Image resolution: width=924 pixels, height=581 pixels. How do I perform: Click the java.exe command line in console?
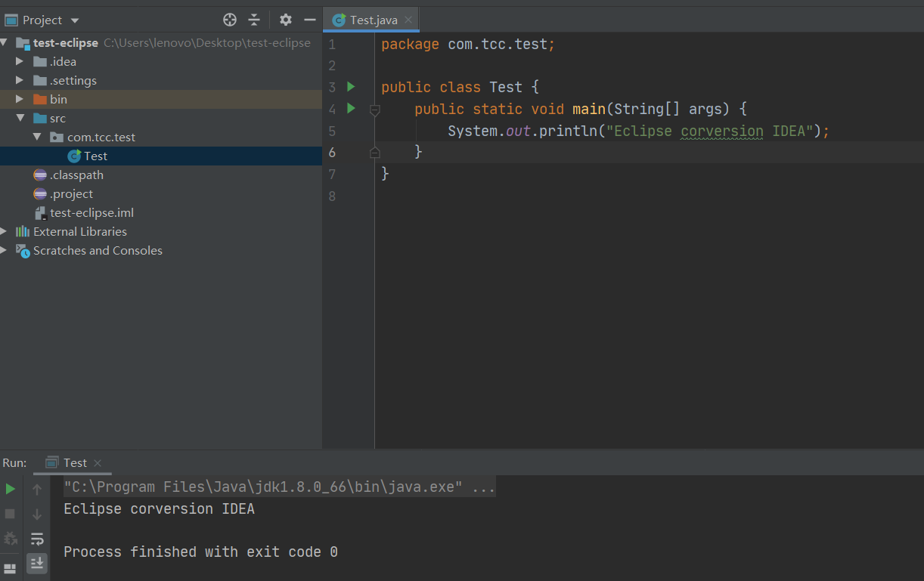[280, 487]
